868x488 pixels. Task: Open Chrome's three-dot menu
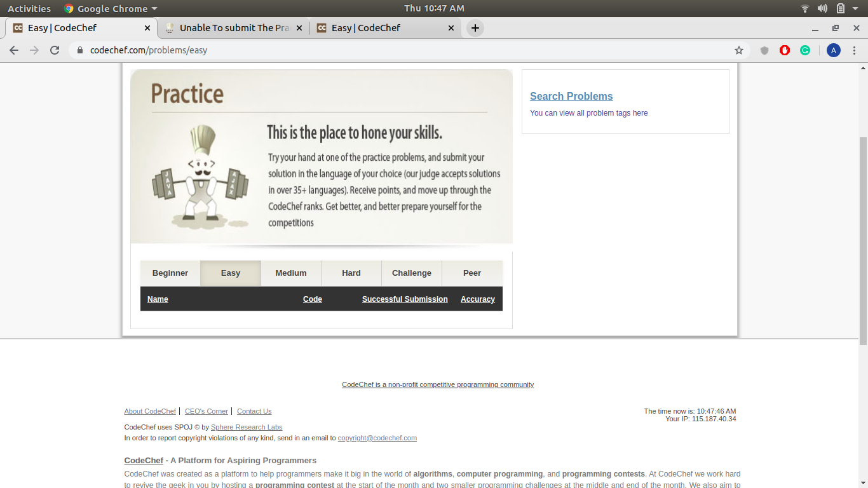[x=854, y=50]
